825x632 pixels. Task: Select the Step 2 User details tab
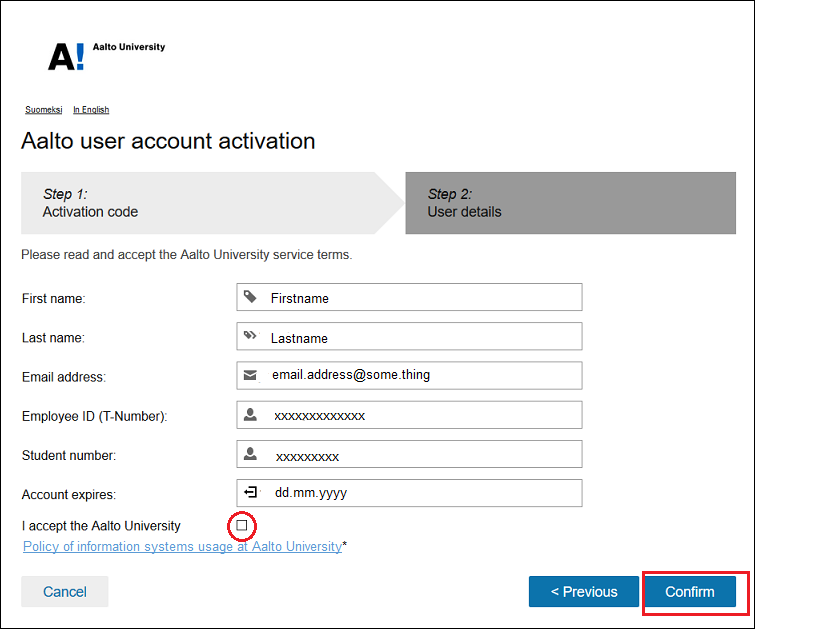[x=570, y=203]
